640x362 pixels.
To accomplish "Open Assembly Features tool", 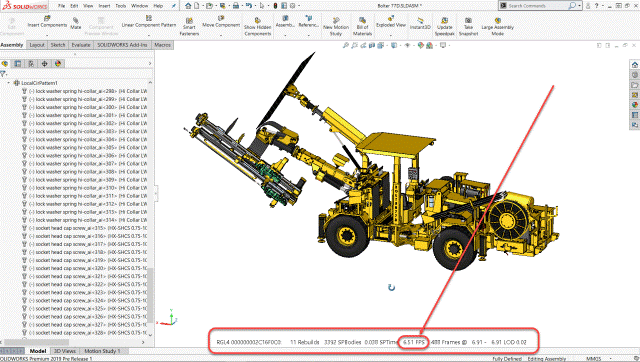I will 285,22.
